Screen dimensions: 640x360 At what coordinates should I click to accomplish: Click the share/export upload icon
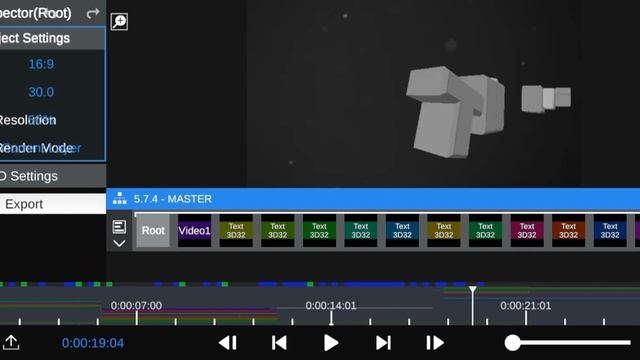pos(11,342)
